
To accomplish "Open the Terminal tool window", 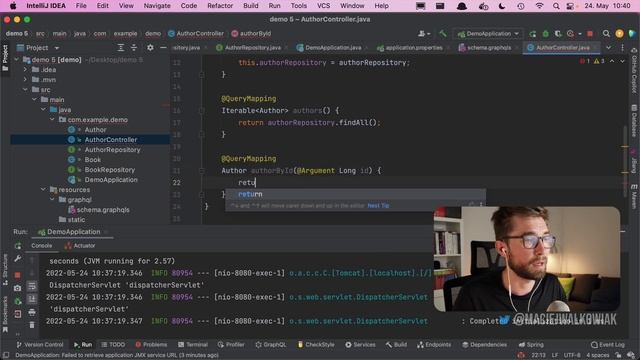I will tap(193, 345).
